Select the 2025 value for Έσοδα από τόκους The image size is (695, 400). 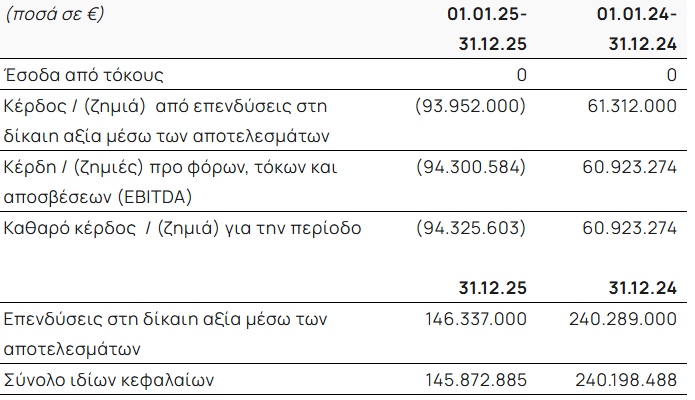click(521, 75)
